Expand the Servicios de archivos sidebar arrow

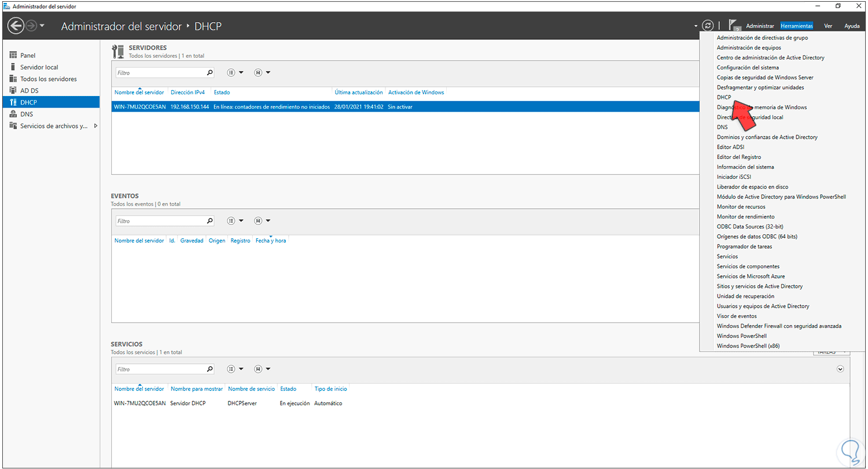[95, 126]
